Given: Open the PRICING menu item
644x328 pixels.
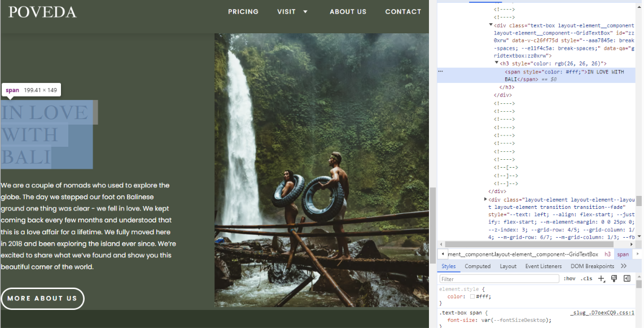Looking at the screenshot, I should click(243, 11).
